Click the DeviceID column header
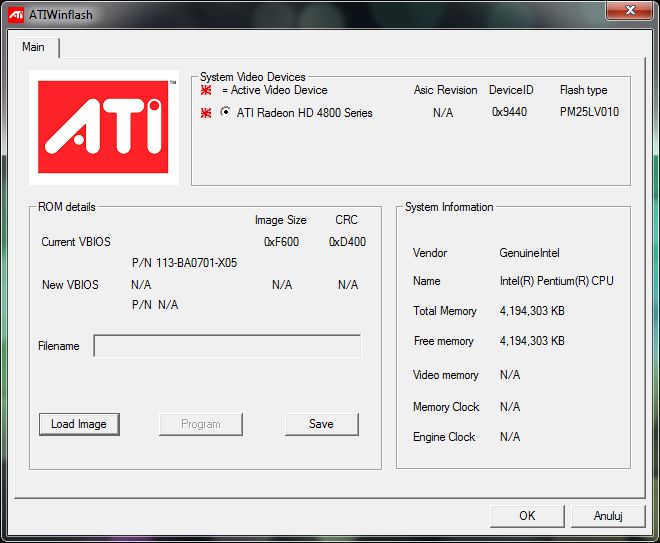Viewport: 660px width, 543px height. [511, 90]
